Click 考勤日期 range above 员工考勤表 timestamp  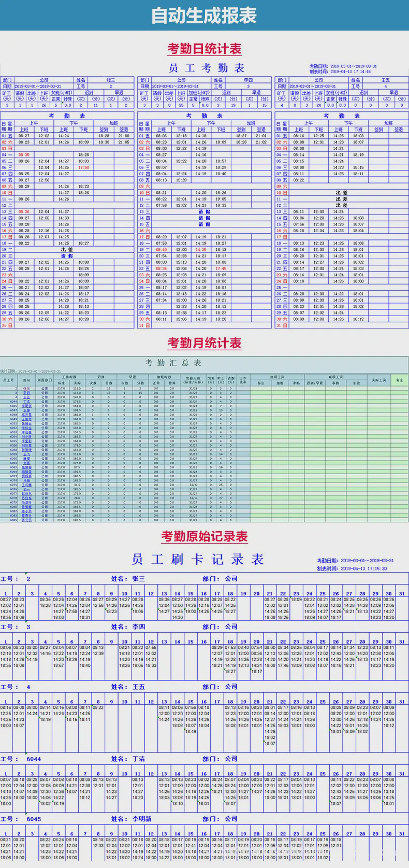(x=343, y=66)
